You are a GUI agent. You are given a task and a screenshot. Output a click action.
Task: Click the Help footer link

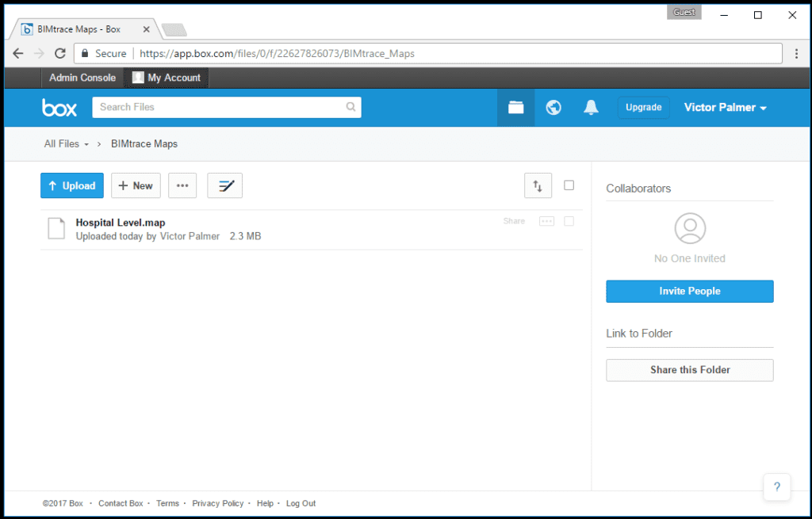coord(265,503)
